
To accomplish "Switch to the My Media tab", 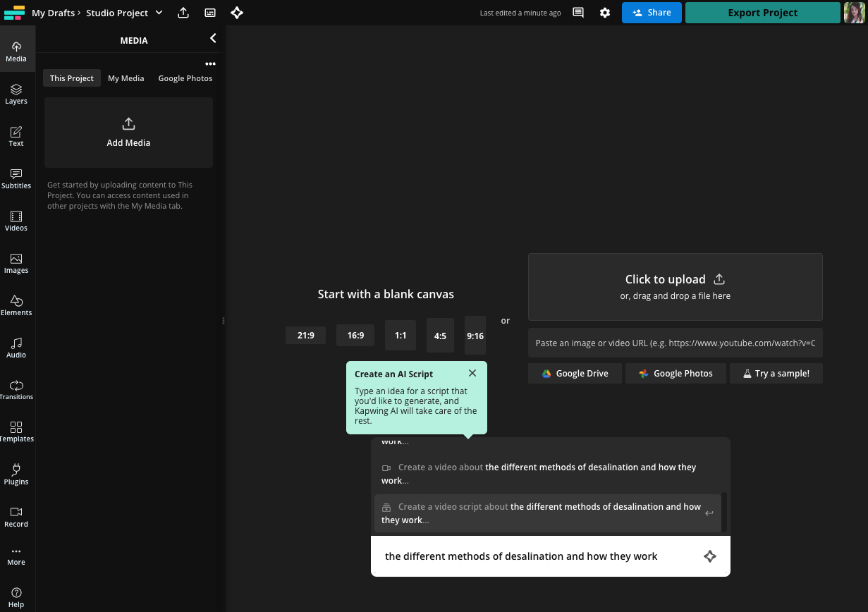I will point(126,78).
